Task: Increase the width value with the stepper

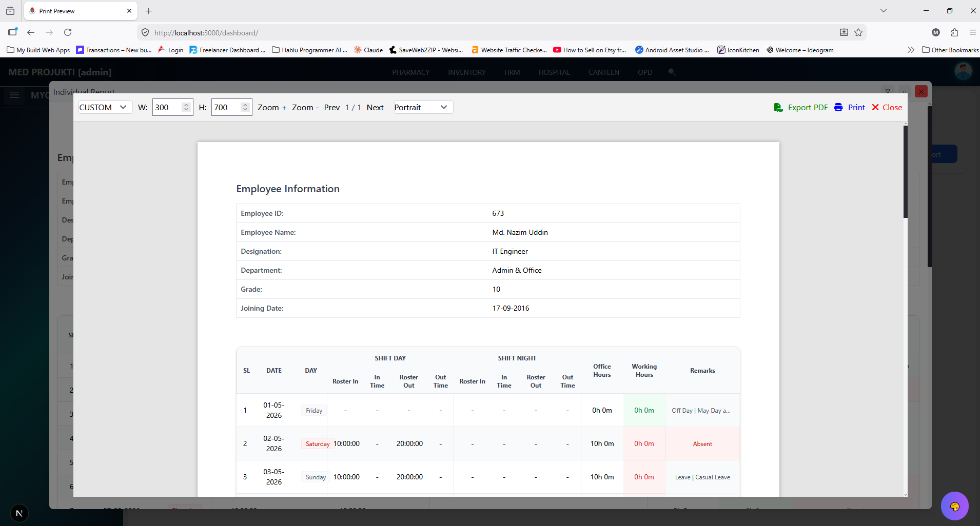Action: point(186,105)
